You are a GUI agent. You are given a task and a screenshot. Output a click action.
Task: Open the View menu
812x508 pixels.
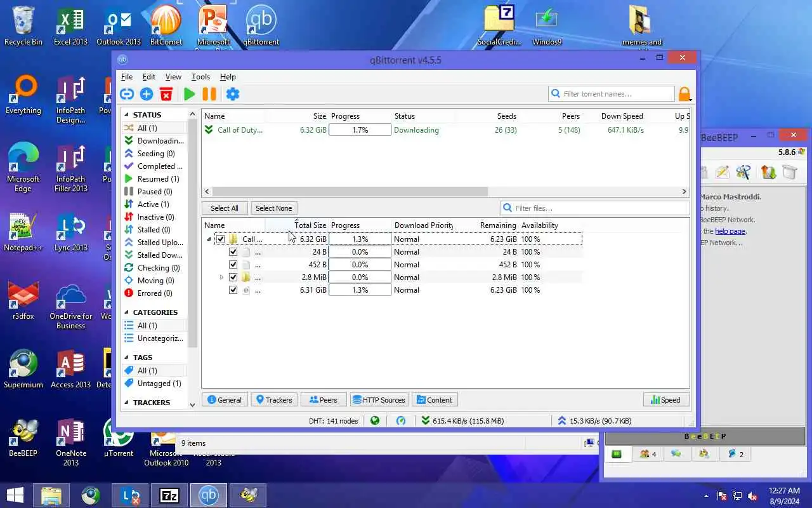[x=173, y=77]
